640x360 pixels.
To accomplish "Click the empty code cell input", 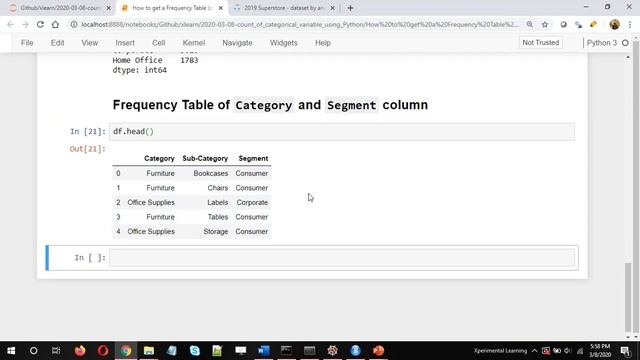I will click(x=342, y=258).
